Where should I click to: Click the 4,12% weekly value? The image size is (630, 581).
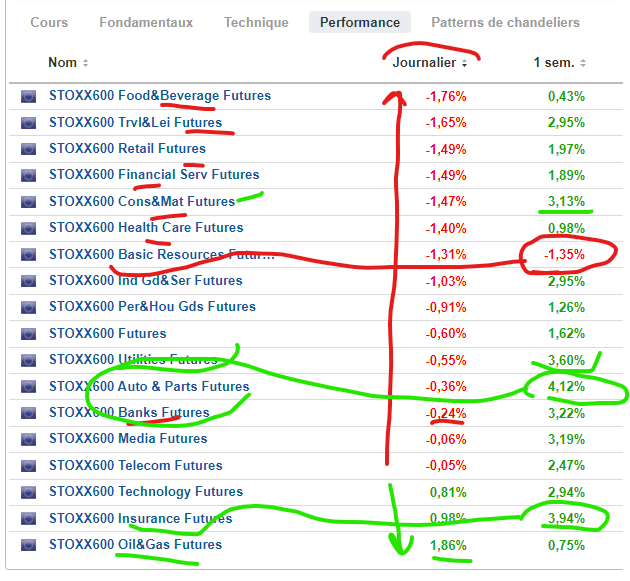click(567, 387)
